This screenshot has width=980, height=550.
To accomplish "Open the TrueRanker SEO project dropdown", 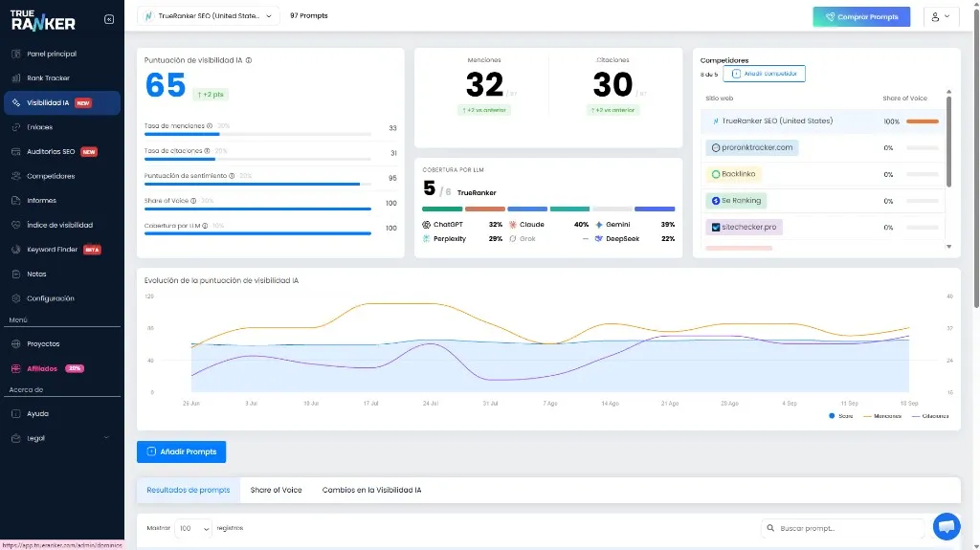I will pyautogui.click(x=208, y=15).
